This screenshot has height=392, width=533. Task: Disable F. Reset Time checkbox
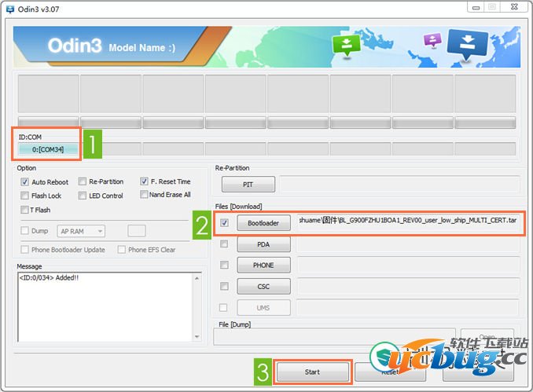click(x=144, y=181)
